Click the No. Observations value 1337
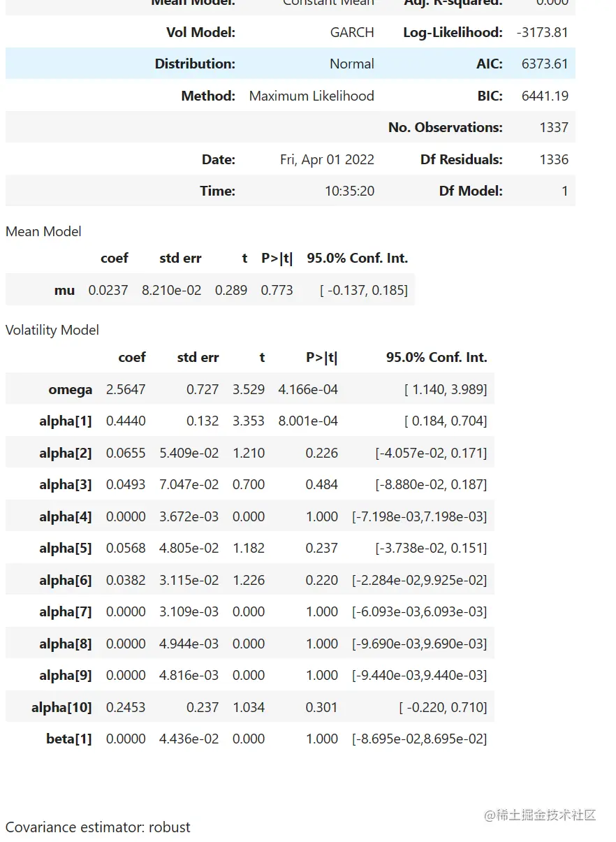Image resolution: width=616 pixels, height=842 pixels. click(554, 127)
